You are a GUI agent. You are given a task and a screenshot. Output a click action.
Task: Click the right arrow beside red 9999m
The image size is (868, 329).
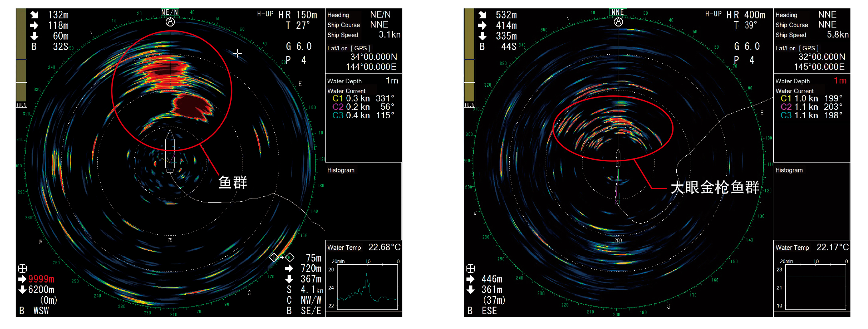point(22,279)
